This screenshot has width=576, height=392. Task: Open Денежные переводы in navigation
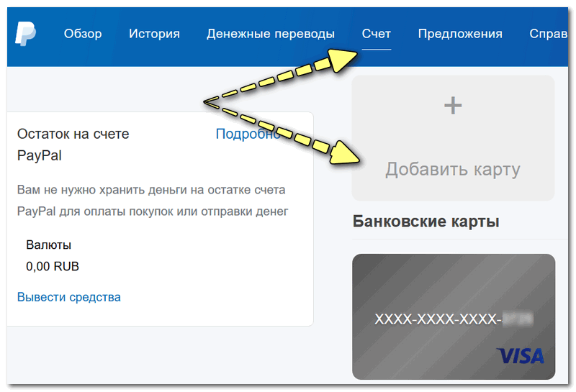click(271, 34)
